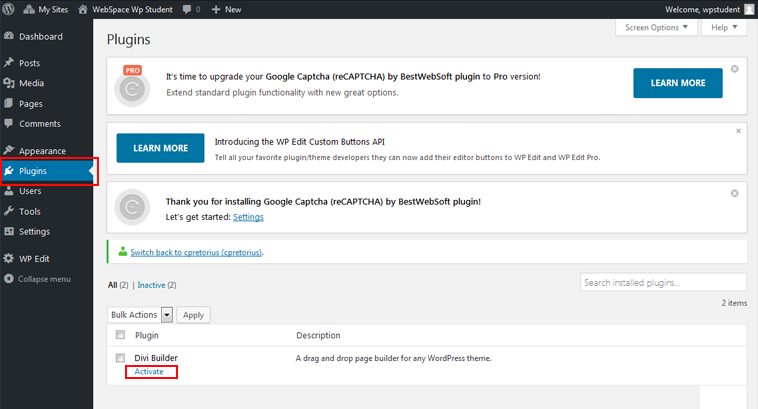Image resolution: width=758 pixels, height=409 pixels.
Task: Open Posts in the sidebar
Action: click(29, 63)
